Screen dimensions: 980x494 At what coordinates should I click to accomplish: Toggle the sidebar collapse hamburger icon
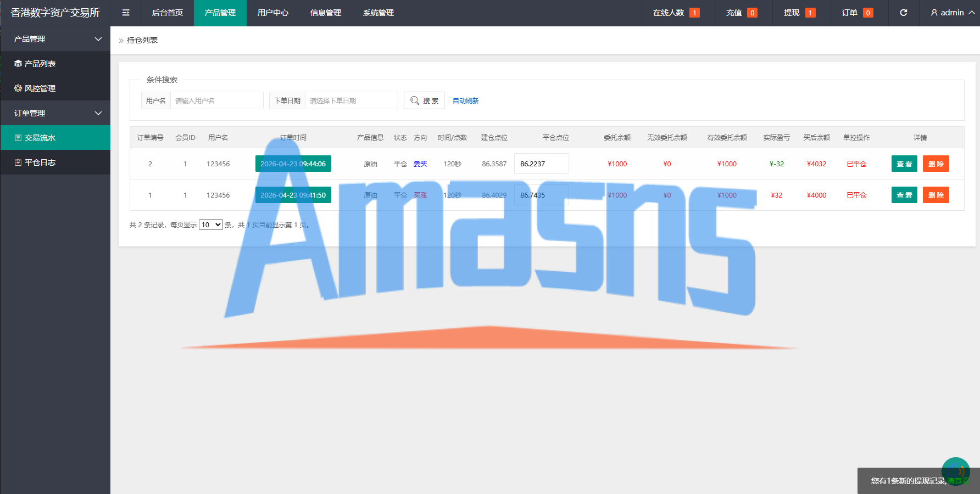tap(126, 13)
